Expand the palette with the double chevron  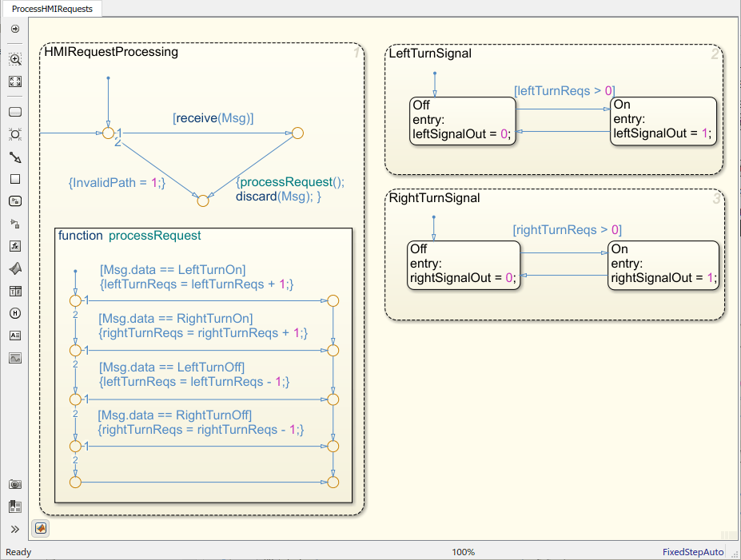(15, 530)
